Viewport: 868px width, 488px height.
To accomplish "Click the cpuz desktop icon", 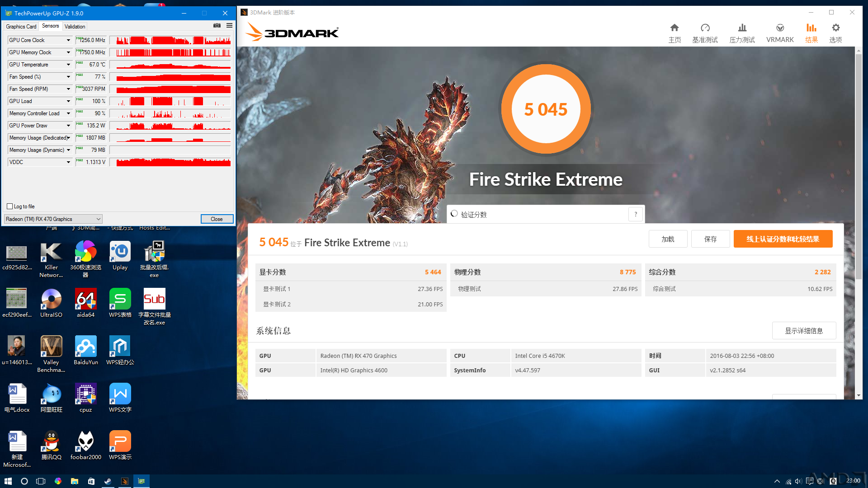I will click(x=85, y=398).
